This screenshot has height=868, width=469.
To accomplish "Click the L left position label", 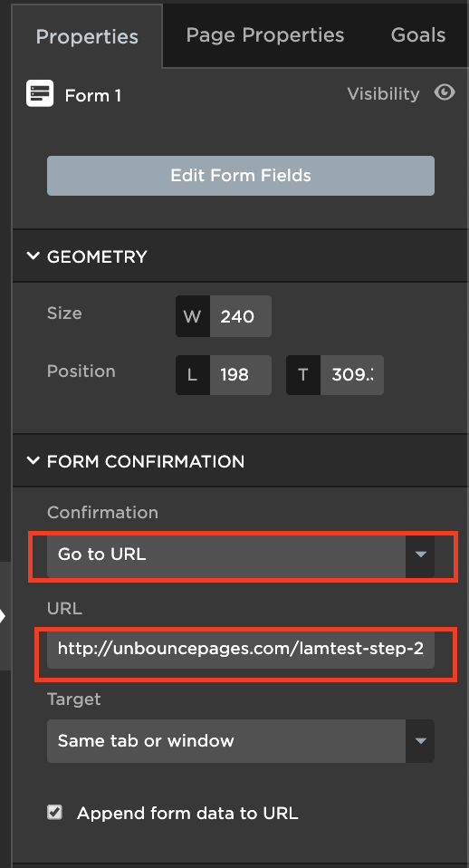I will 193,375.
